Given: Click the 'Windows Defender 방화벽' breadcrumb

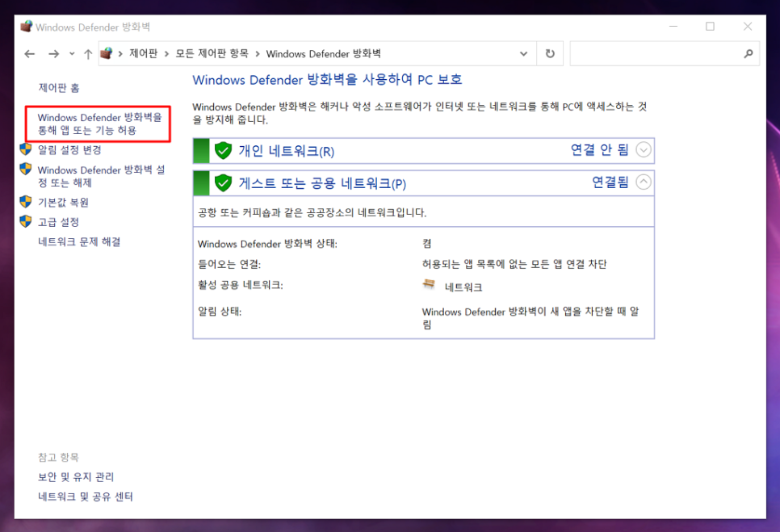Looking at the screenshot, I should [323, 54].
